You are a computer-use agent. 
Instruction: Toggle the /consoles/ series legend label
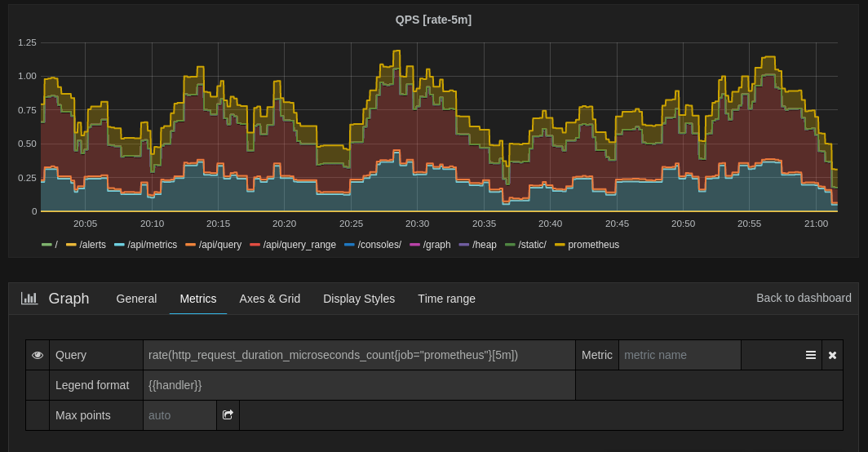[x=380, y=245]
